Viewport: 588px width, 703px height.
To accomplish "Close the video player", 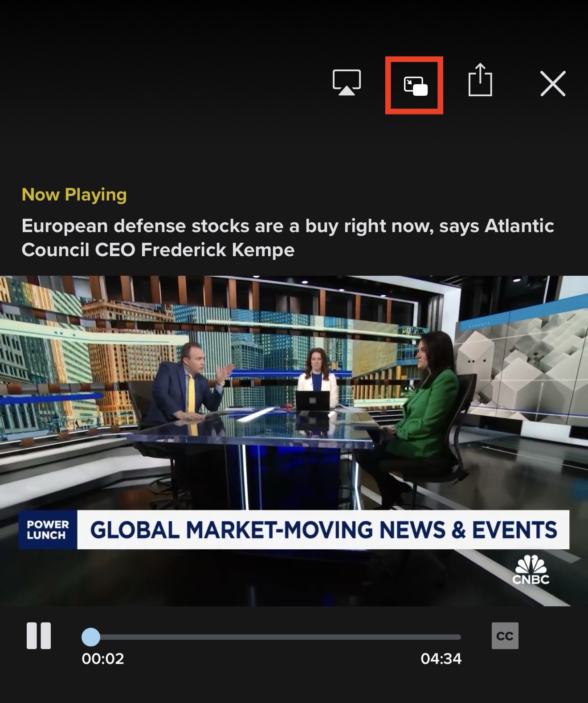I will click(553, 83).
